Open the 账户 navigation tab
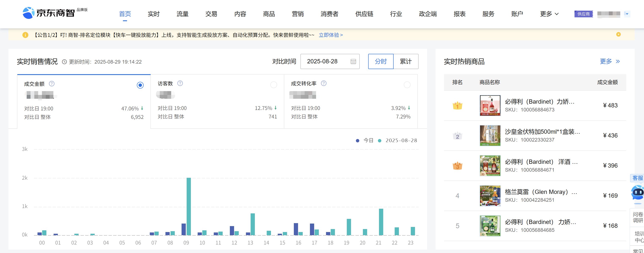644x253 pixels. point(517,14)
